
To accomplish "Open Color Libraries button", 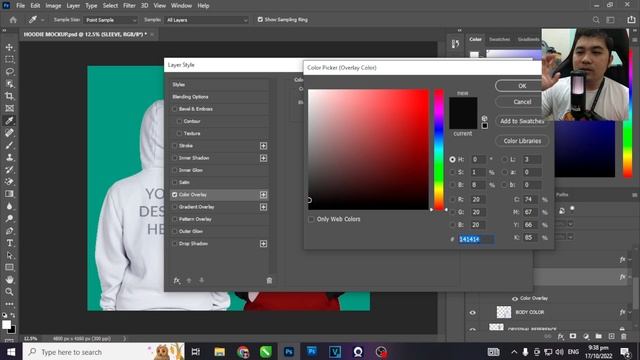I will (x=522, y=141).
